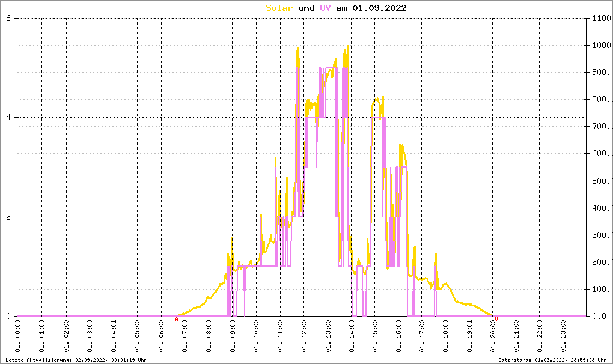Click the time axis label '01. 00:00'
This screenshot has width=613, height=364.
pyautogui.click(x=18, y=336)
